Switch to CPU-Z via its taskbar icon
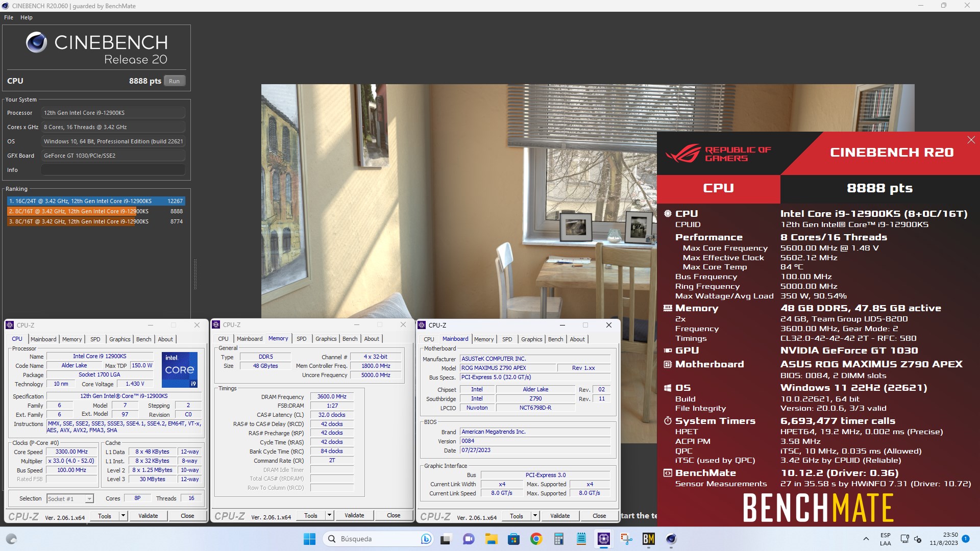980x551 pixels. click(604, 539)
